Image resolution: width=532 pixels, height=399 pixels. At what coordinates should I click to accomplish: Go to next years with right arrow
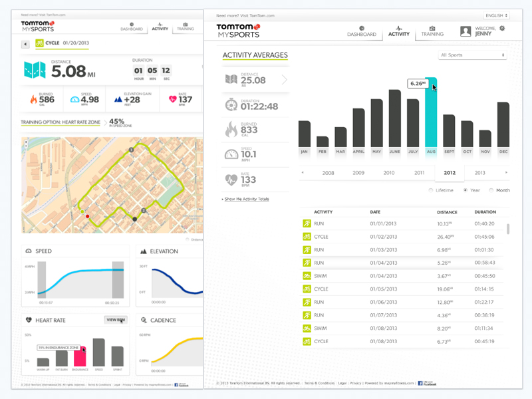click(x=506, y=173)
